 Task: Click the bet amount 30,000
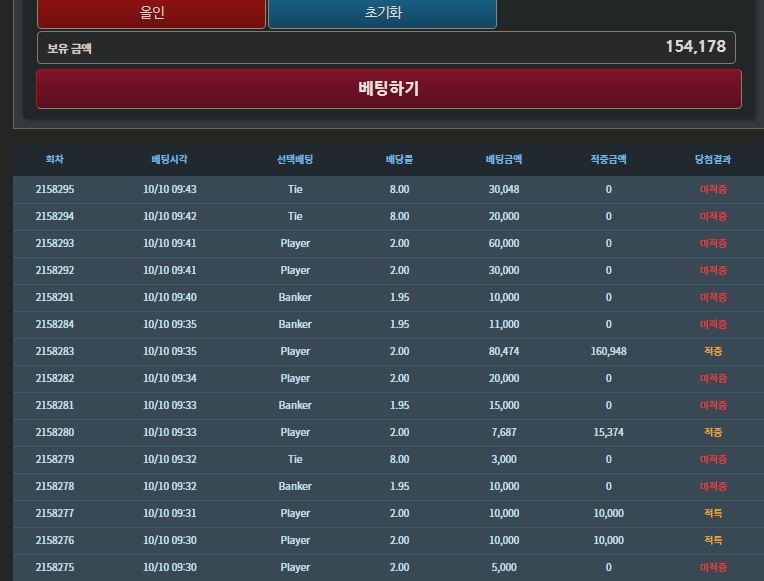pos(504,271)
